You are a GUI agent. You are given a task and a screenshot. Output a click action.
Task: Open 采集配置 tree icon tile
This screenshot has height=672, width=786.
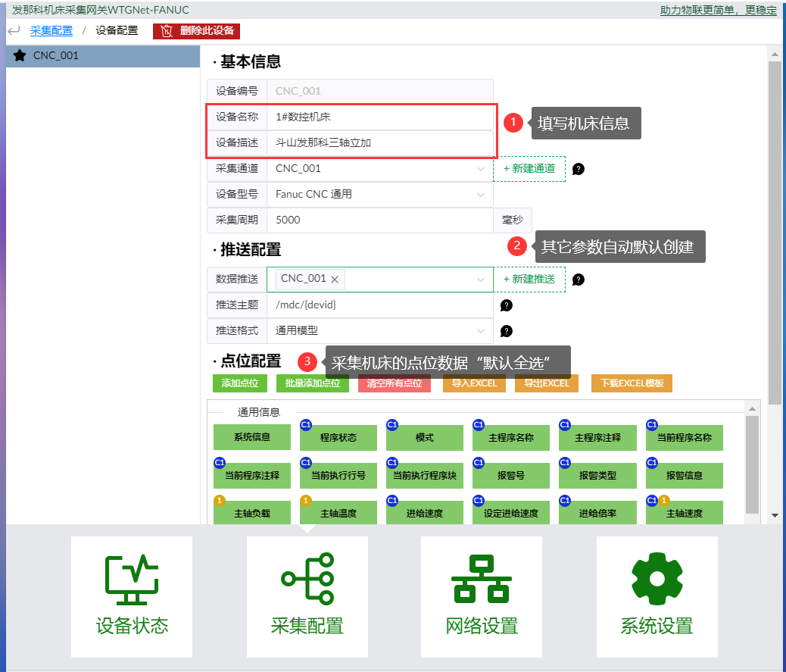click(x=307, y=597)
